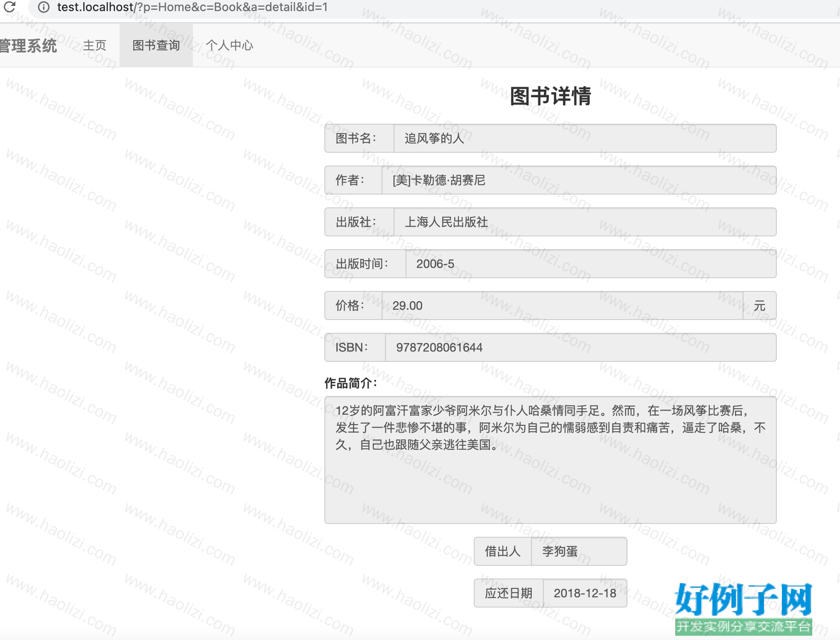Click the 应还日期 label
The width and height of the screenshot is (840, 640).
(x=508, y=593)
